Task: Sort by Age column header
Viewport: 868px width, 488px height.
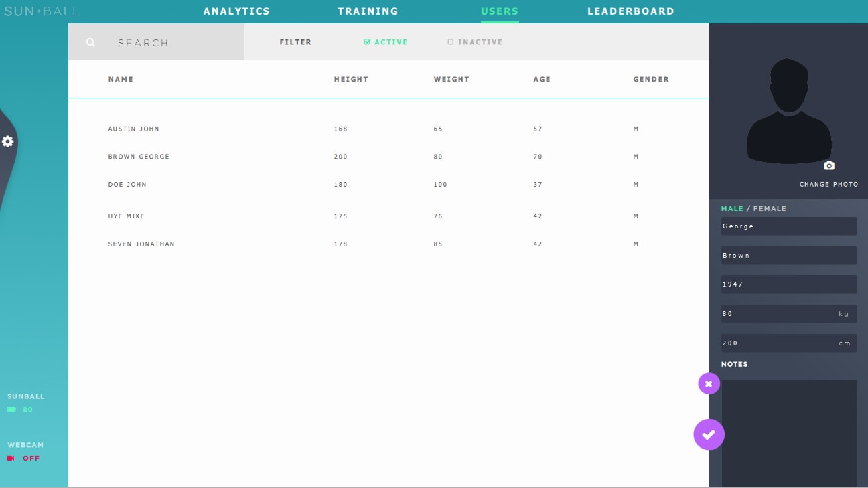Action: click(x=542, y=79)
